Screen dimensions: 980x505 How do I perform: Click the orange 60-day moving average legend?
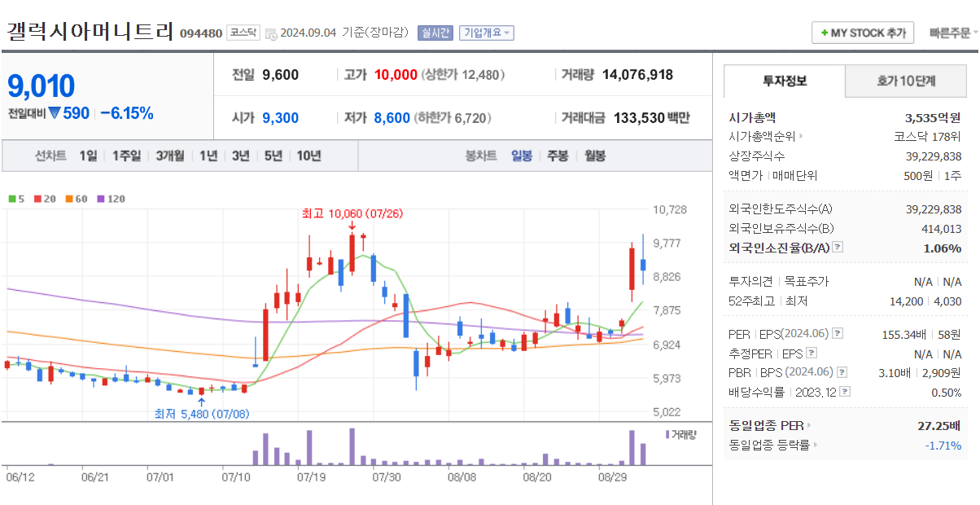tap(76, 198)
